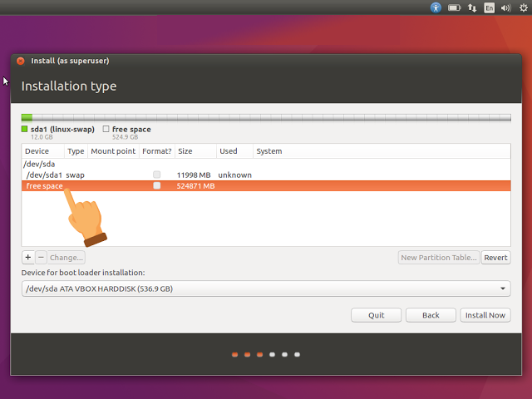This screenshot has height=399, width=532.
Task: Click the Install Now button
Action: coord(485,315)
